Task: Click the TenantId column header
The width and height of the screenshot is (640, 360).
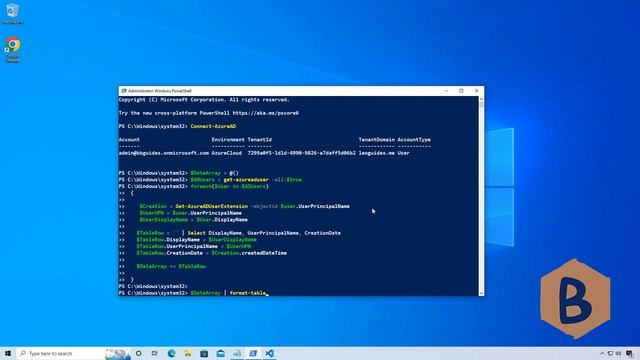Action: coord(260,140)
